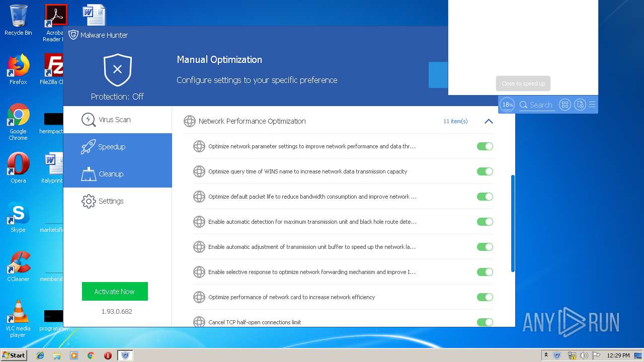The image size is (644, 362).
Task: Click the Protection Off shield icon
Action: 117,70
